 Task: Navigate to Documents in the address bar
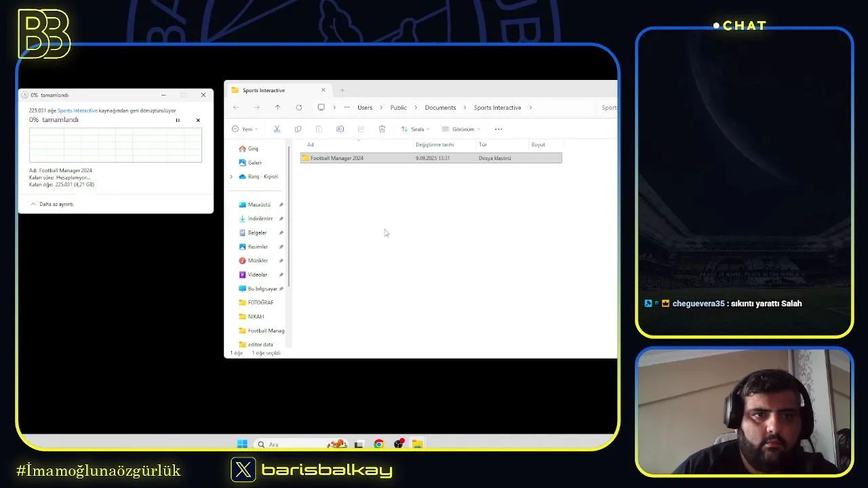[440, 108]
